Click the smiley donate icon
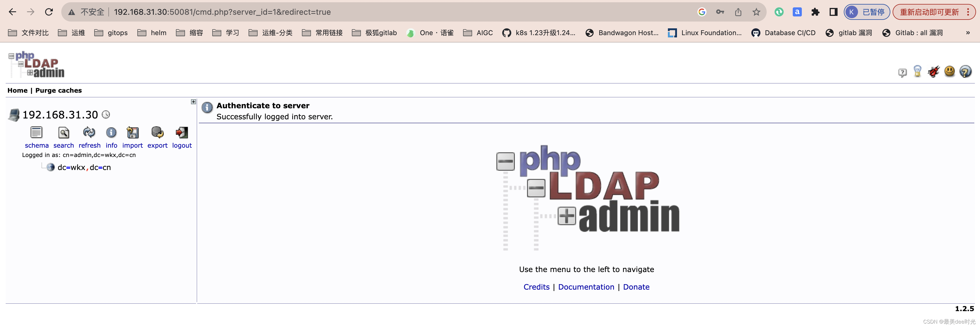The width and height of the screenshot is (980, 327). [950, 71]
